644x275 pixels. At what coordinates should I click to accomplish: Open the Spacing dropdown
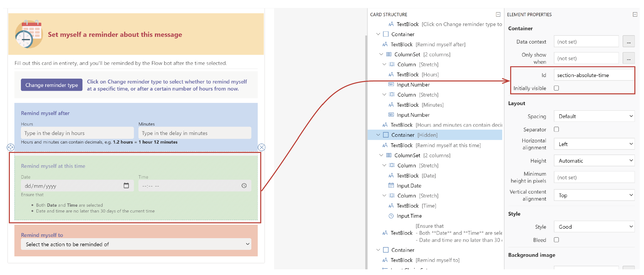coord(594,116)
